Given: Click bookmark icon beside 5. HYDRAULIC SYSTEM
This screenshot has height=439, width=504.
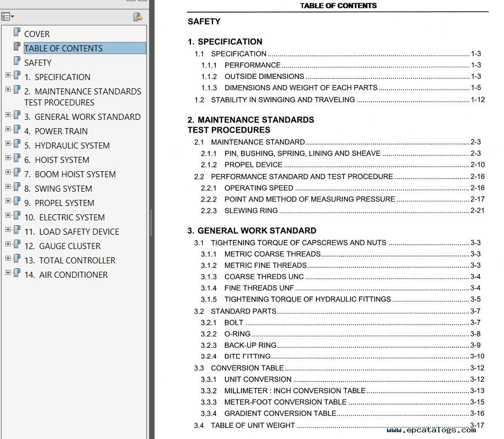Looking at the screenshot, I should (x=17, y=144).
